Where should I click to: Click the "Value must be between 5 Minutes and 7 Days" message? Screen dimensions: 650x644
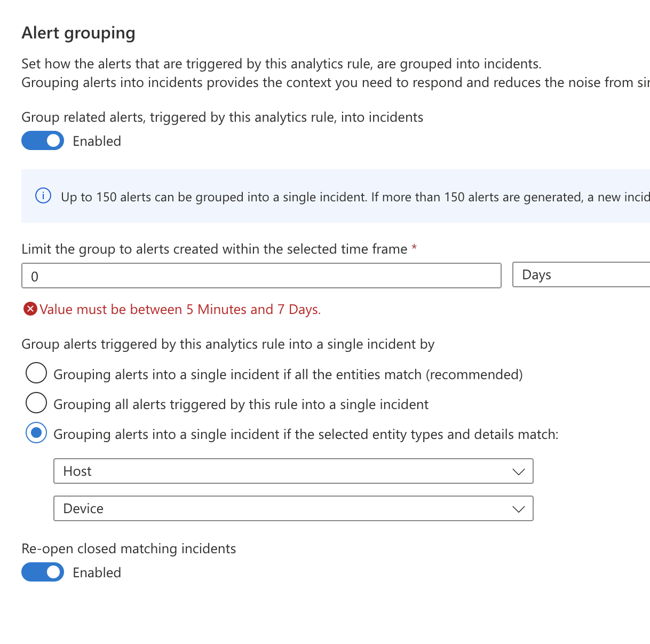pos(179,309)
